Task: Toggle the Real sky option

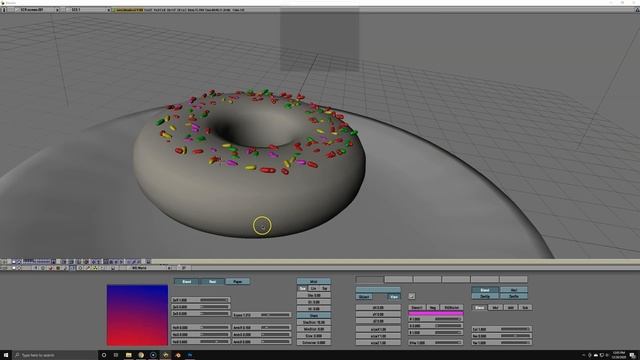Action: point(212,282)
